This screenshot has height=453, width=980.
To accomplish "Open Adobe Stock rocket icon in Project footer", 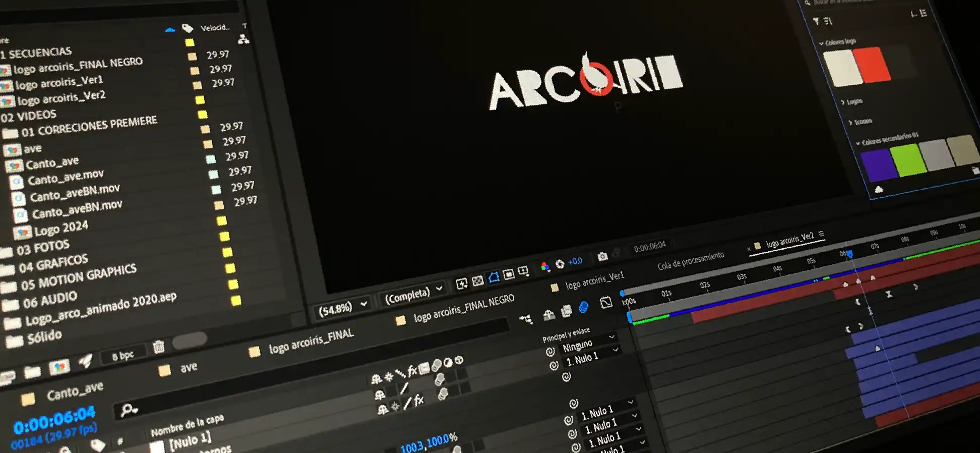I will 85,360.
